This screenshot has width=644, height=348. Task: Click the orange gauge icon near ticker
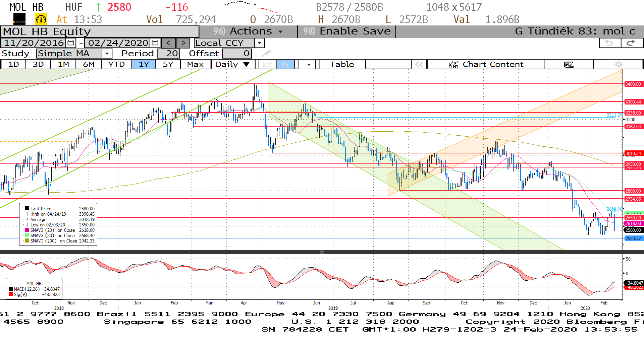click(x=41, y=19)
